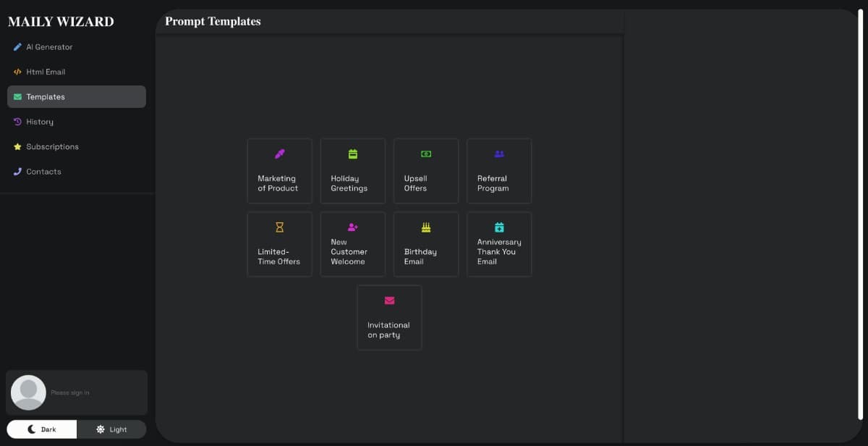Switch to Dark theme

pos(42,429)
